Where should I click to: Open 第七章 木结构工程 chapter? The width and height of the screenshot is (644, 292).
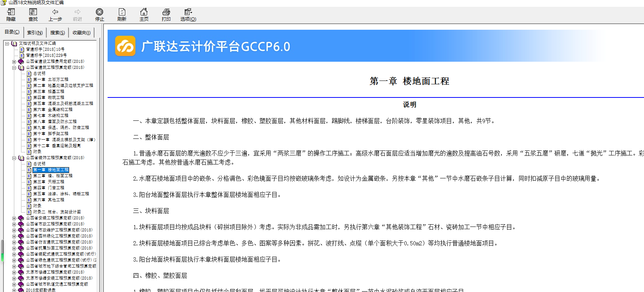point(51,116)
